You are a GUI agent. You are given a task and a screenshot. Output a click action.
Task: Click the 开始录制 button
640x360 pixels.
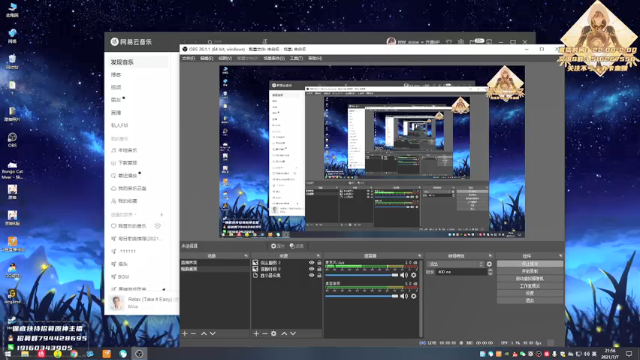point(530,271)
